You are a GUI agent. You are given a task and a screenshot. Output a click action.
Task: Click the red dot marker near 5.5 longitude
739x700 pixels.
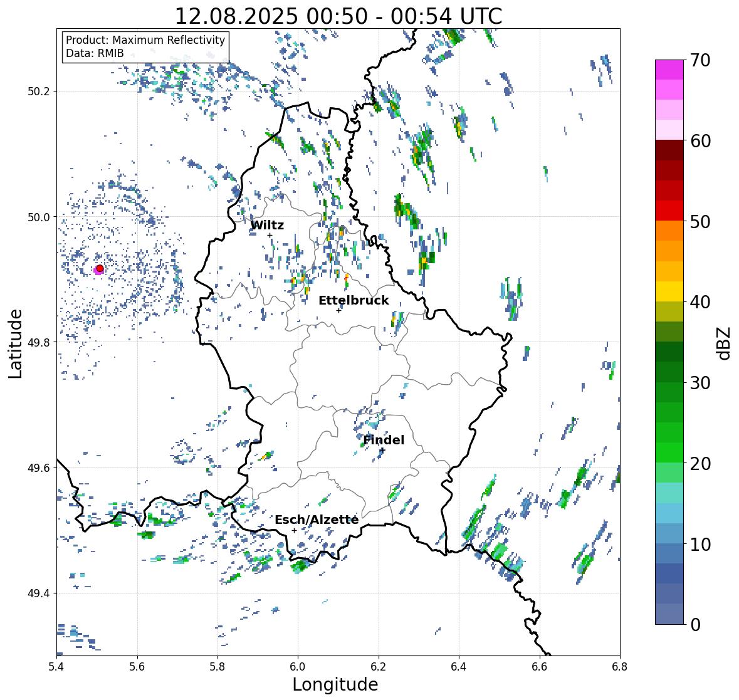click(x=100, y=268)
